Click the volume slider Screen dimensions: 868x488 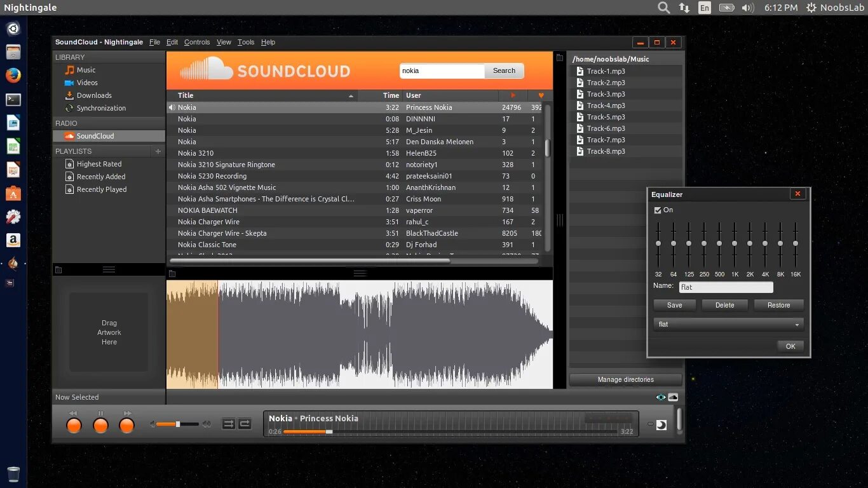click(x=178, y=424)
